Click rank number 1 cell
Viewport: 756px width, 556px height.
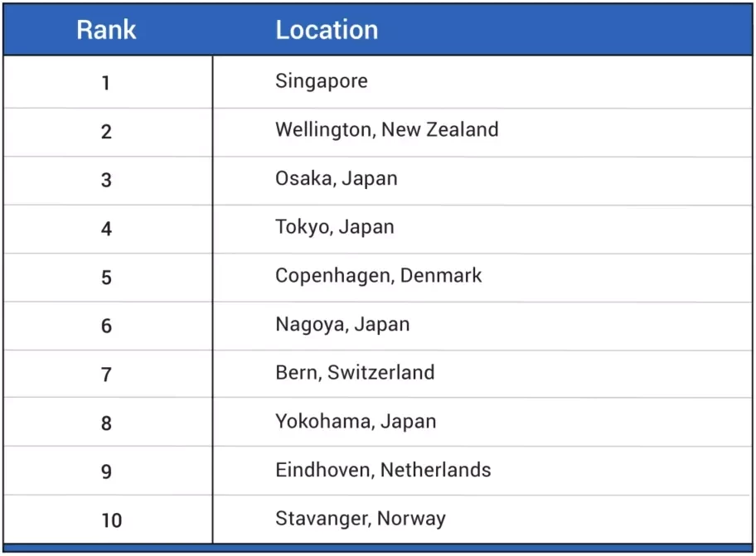[x=106, y=83]
